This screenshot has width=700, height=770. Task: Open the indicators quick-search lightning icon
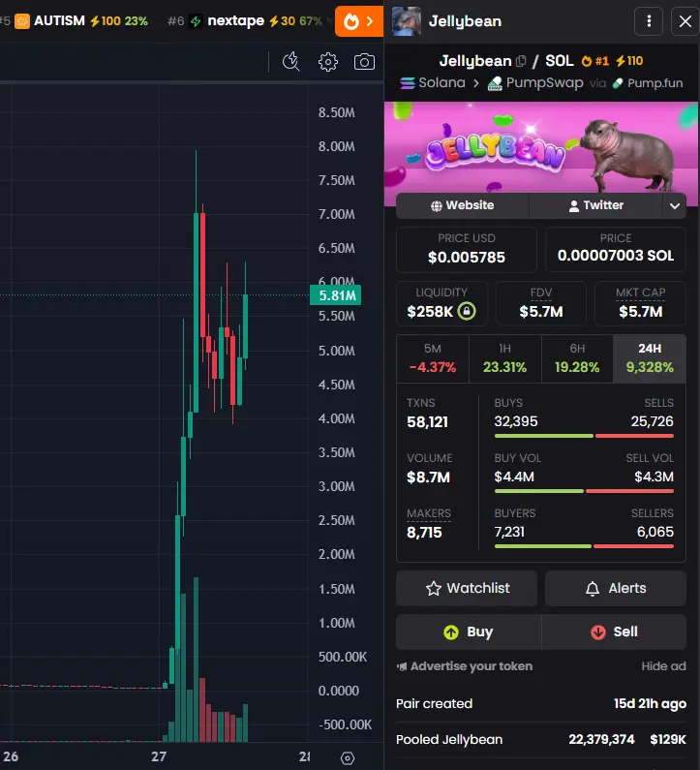point(291,62)
